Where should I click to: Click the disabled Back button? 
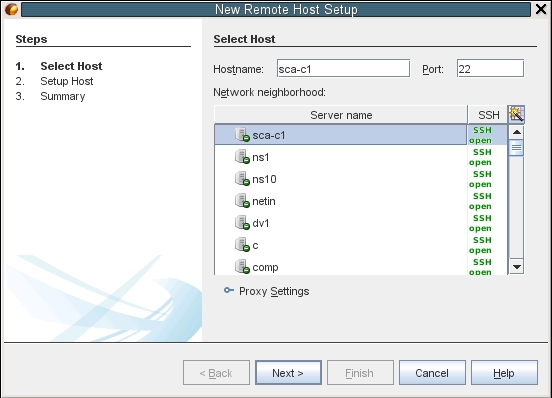tap(216, 373)
